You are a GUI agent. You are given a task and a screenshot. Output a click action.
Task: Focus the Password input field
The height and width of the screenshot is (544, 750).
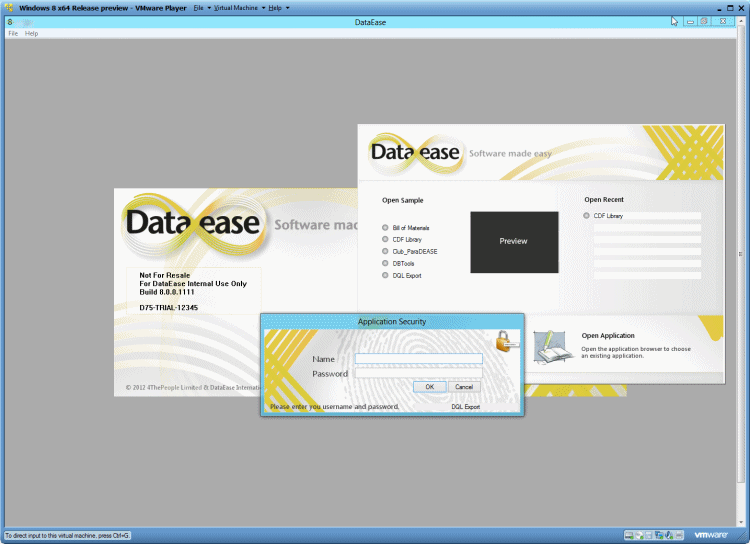point(419,373)
